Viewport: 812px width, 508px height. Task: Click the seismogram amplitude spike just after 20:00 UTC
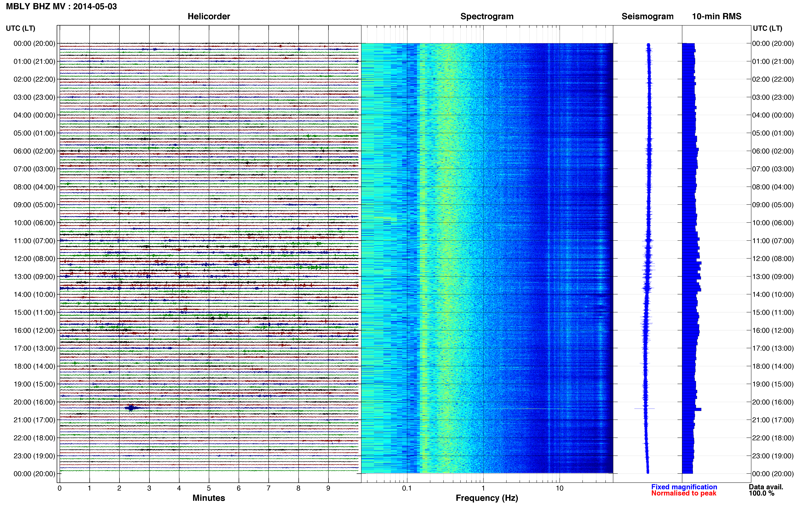644,409
